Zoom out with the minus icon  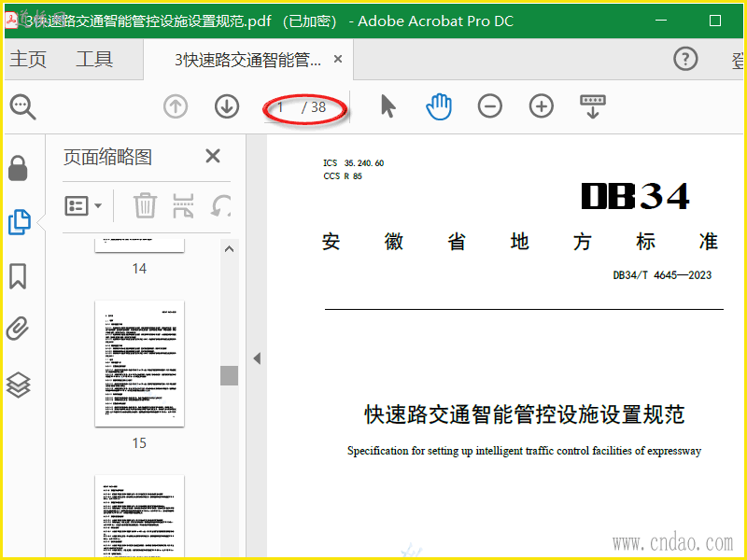pos(489,106)
